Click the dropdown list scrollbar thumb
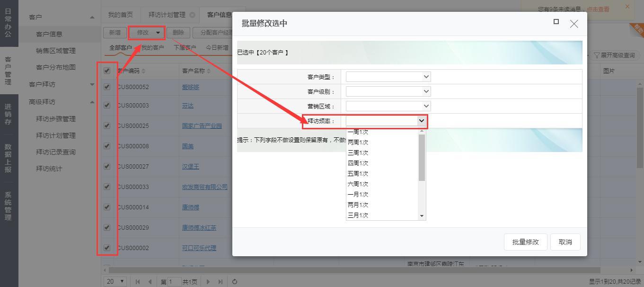This screenshot has width=644, height=287. pos(422,157)
